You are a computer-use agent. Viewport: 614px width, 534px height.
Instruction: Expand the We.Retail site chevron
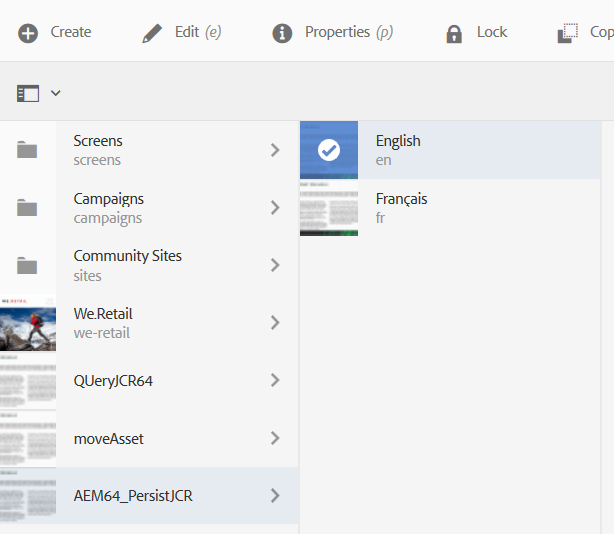coord(275,323)
